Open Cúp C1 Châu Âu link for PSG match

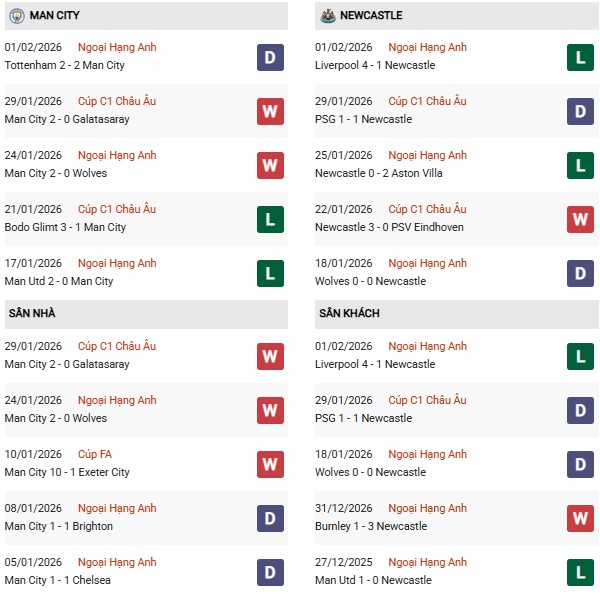(426, 101)
